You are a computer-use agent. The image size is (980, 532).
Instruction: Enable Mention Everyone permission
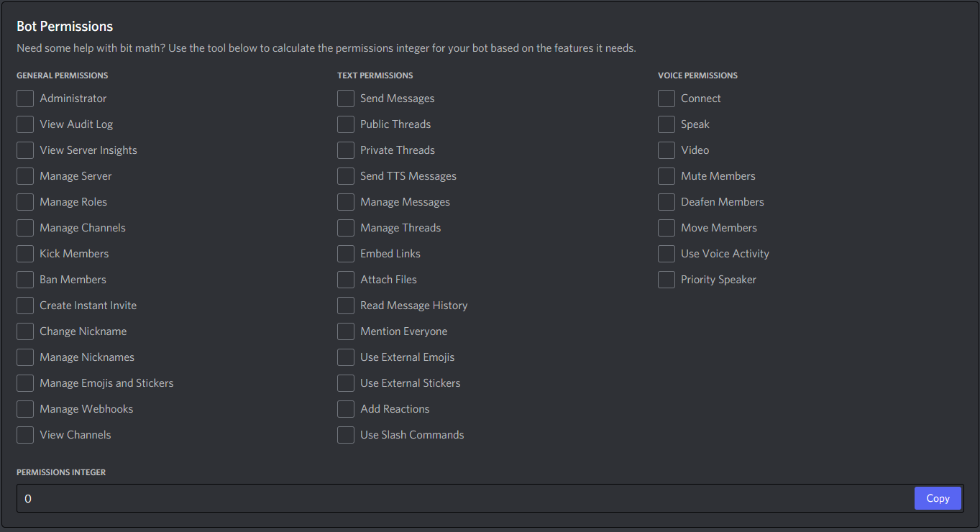345,331
